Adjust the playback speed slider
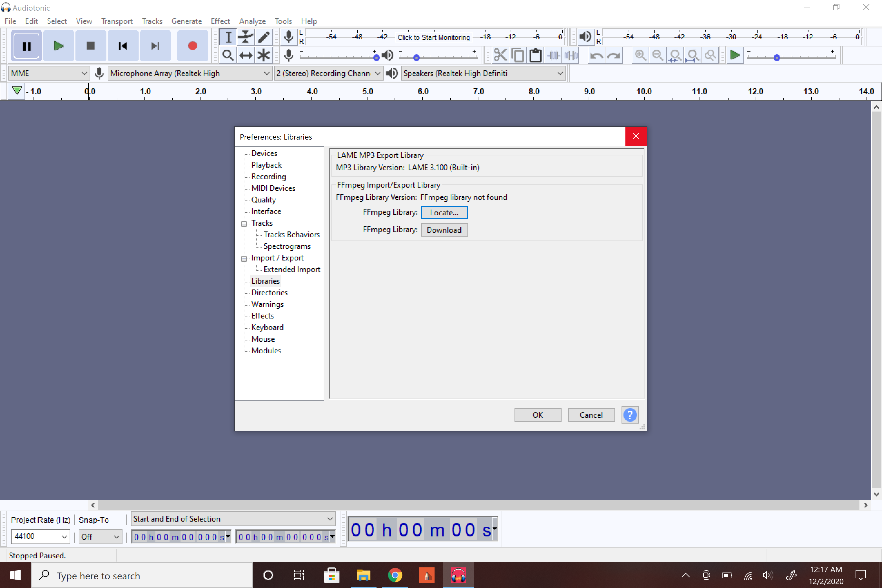The height and width of the screenshot is (588, 882). pyautogui.click(x=776, y=58)
